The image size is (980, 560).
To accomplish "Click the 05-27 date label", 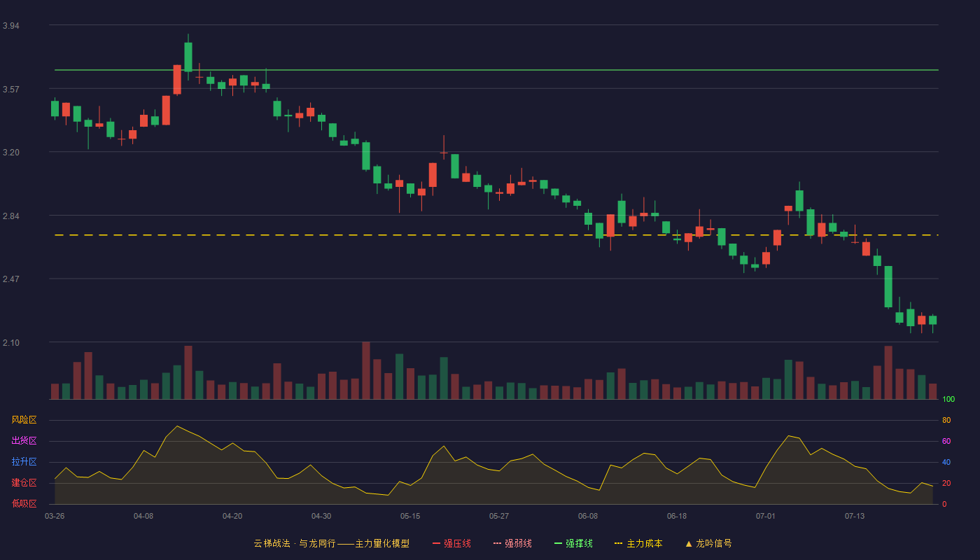I will [499, 516].
